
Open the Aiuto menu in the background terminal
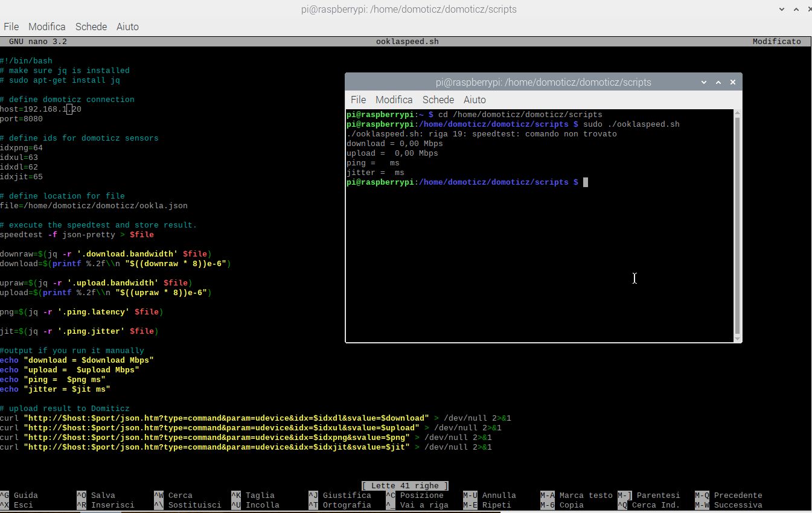[x=127, y=27]
